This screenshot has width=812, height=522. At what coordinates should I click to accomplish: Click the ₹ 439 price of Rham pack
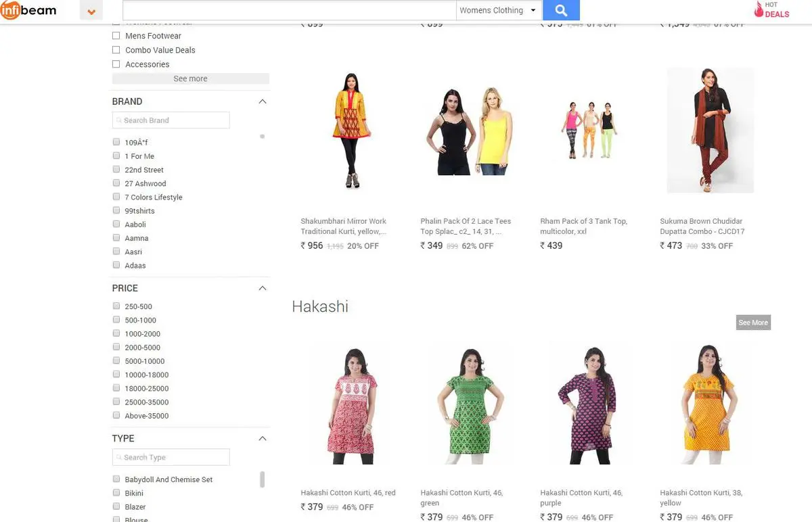pos(551,245)
